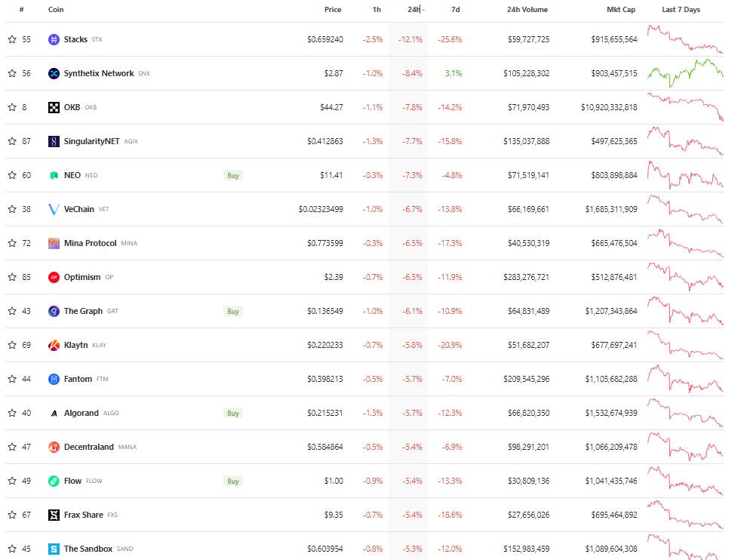Open the Mina Protocol coin link
741x560 pixels.
pos(91,243)
